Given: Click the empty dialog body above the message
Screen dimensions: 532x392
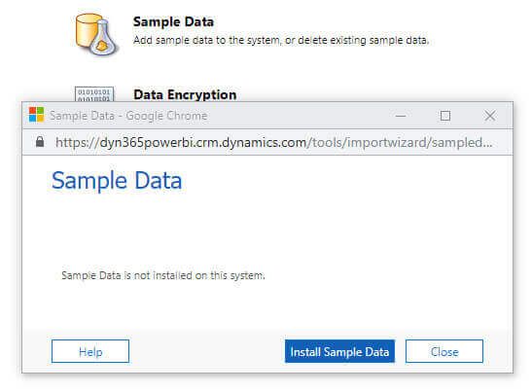Looking at the screenshot, I should (x=267, y=231).
